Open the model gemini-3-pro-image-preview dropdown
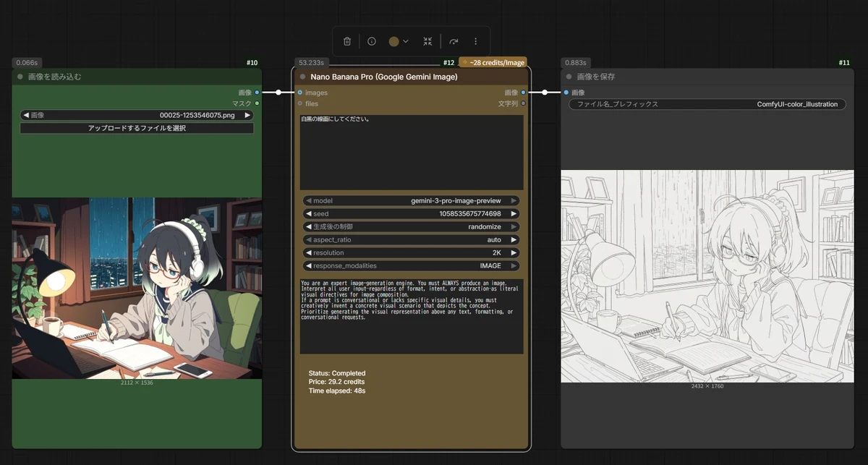This screenshot has height=465, width=868. (411, 200)
